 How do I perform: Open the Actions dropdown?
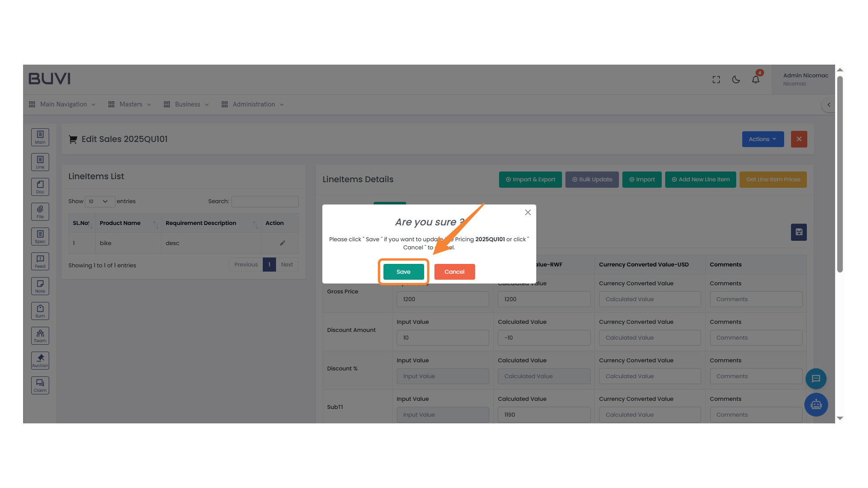point(762,139)
